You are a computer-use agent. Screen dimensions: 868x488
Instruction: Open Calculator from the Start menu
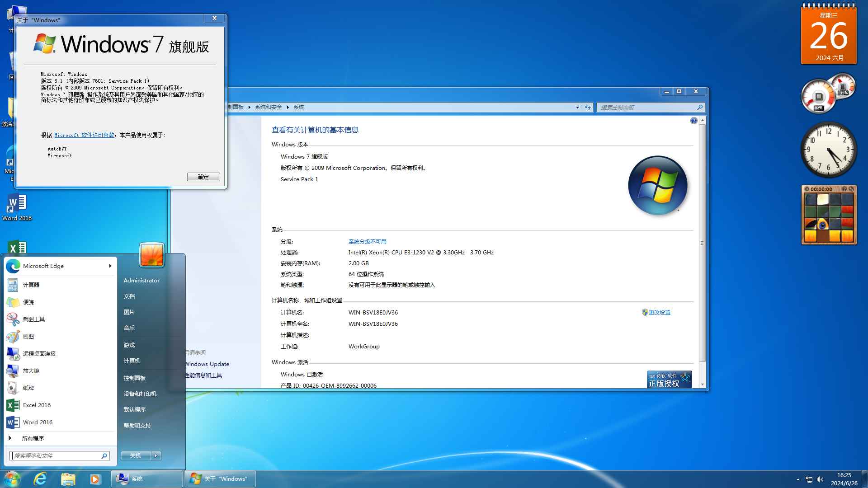[31, 285]
